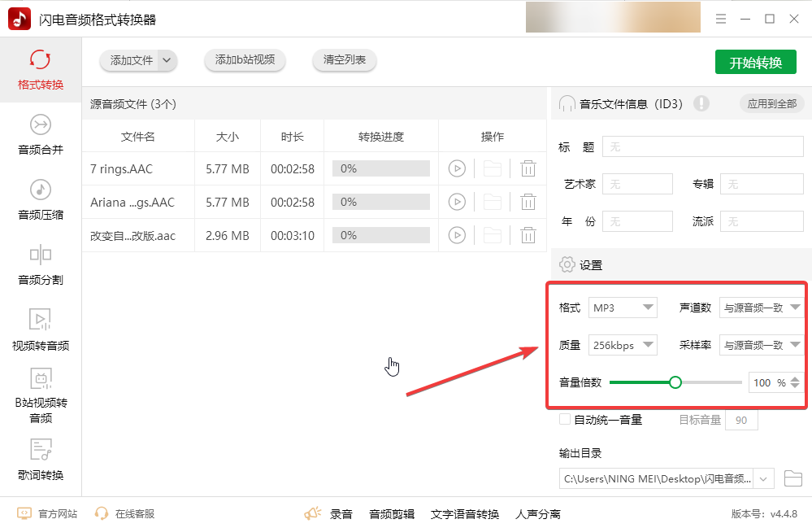Click 录音 recording link
Viewport: 812px width, 528px height.
click(x=341, y=514)
